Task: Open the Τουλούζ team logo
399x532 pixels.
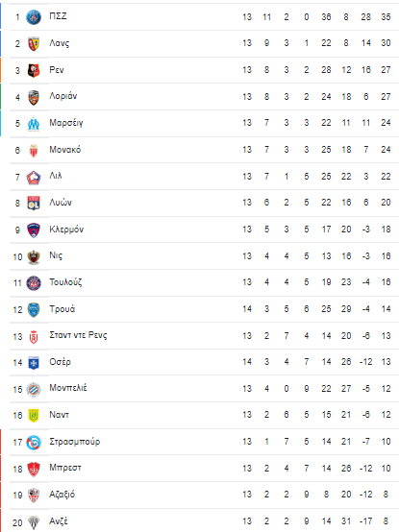Action: [34, 283]
